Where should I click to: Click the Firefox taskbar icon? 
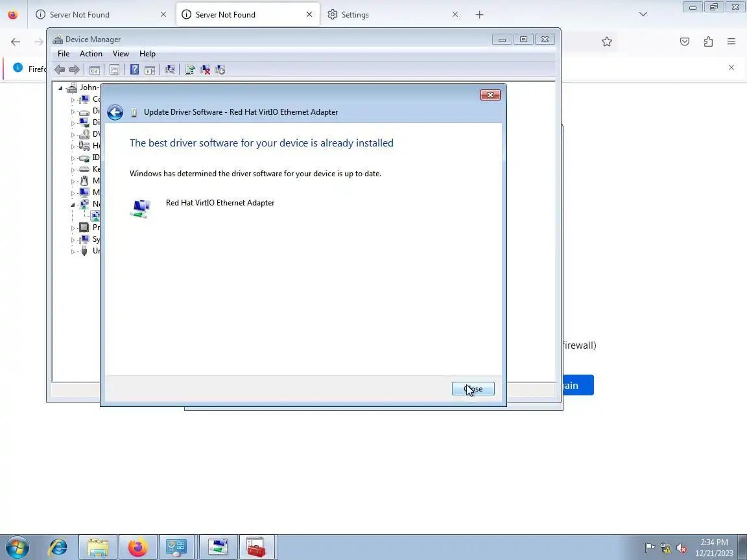coord(137,548)
